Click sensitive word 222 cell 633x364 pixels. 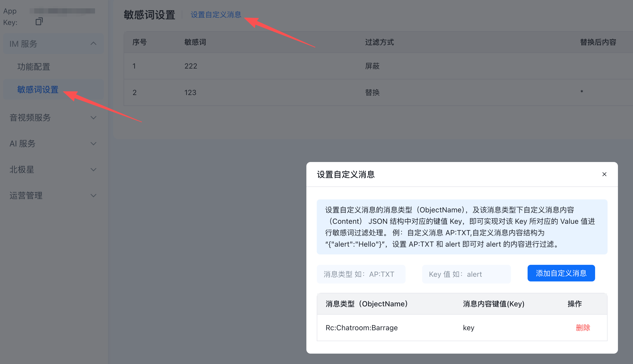tap(191, 66)
